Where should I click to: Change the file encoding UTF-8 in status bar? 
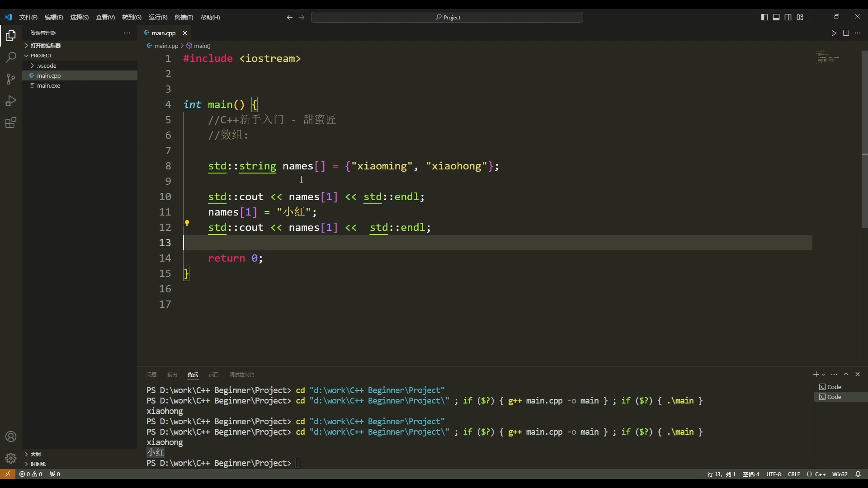tap(774, 474)
